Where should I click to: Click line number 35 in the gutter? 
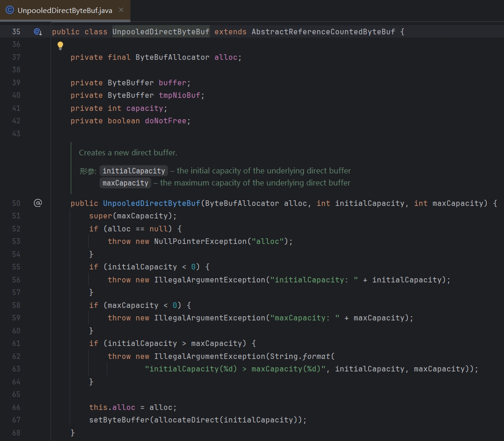tap(16, 32)
